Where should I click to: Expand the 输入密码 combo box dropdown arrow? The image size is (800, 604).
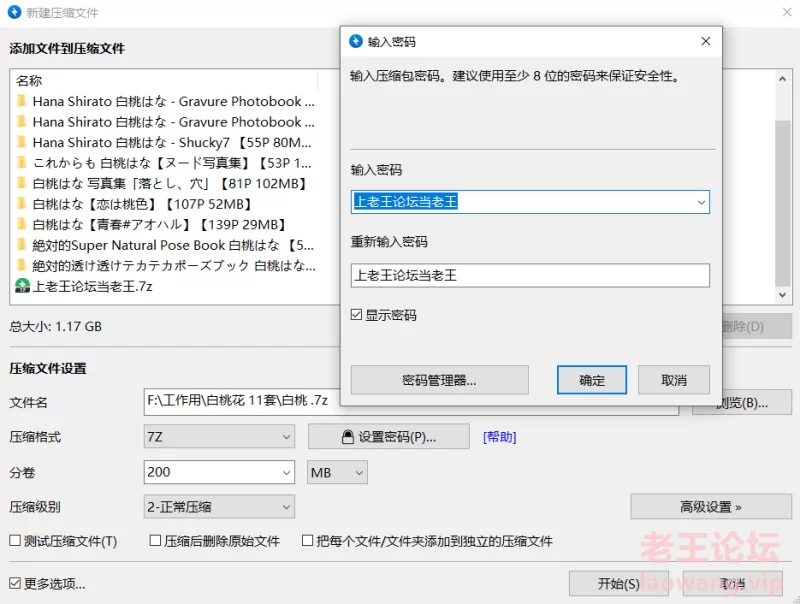[x=701, y=203]
